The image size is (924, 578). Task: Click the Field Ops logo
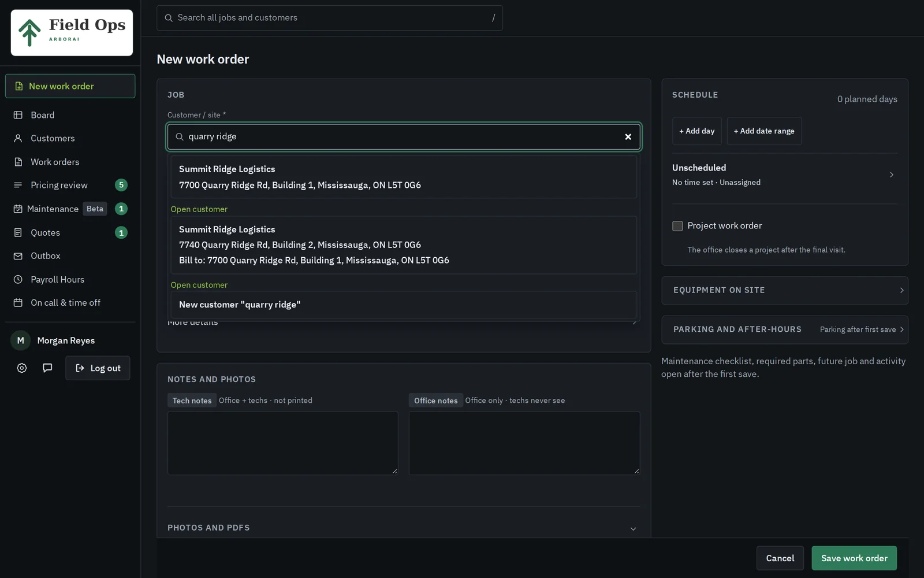(x=72, y=32)
